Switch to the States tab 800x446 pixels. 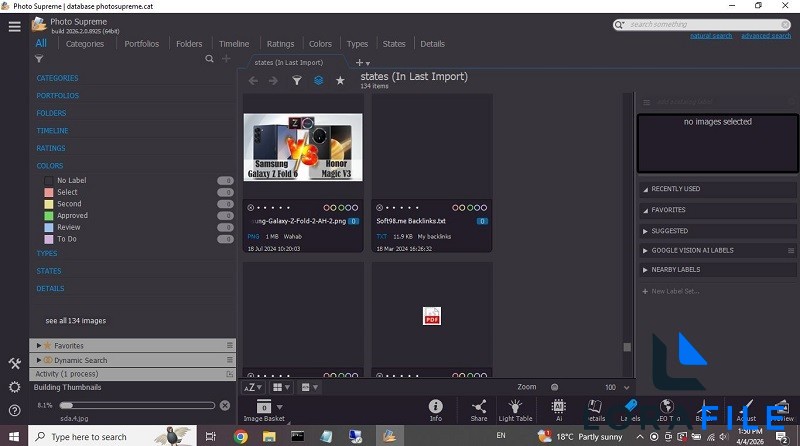tap(394, 44)
